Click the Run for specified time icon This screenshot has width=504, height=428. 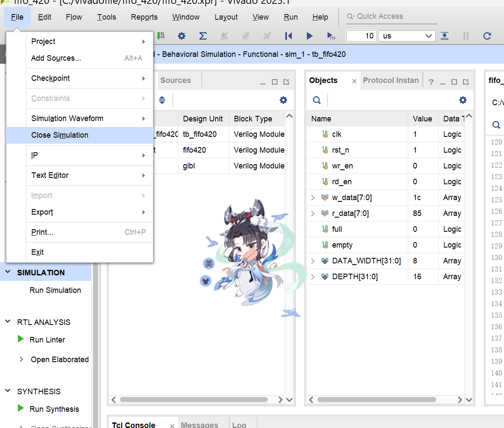[331, 36]
